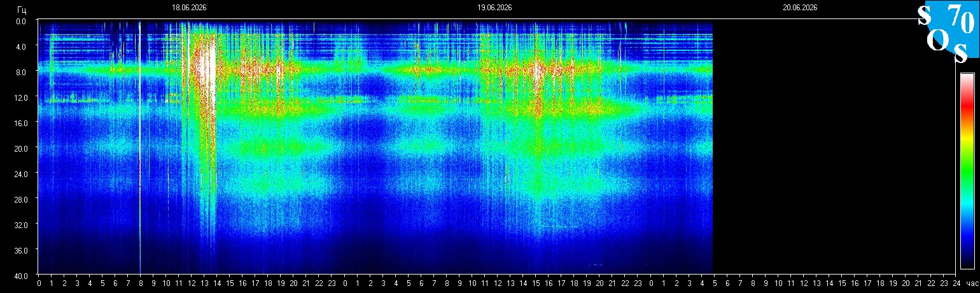Click the final 24 hour axis label
980x293 pixels.
point(955,283)
